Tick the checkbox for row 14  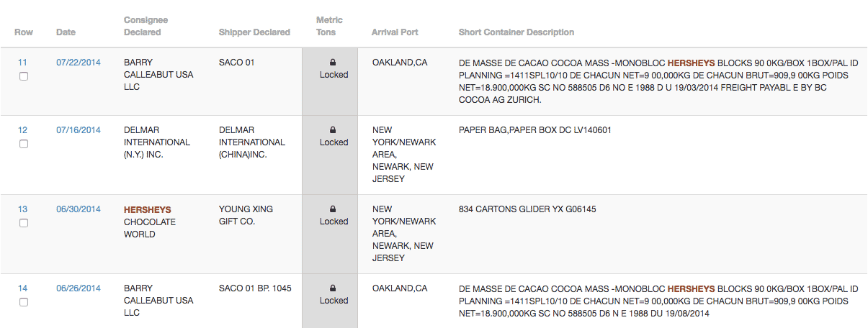(x=23, y=302)
